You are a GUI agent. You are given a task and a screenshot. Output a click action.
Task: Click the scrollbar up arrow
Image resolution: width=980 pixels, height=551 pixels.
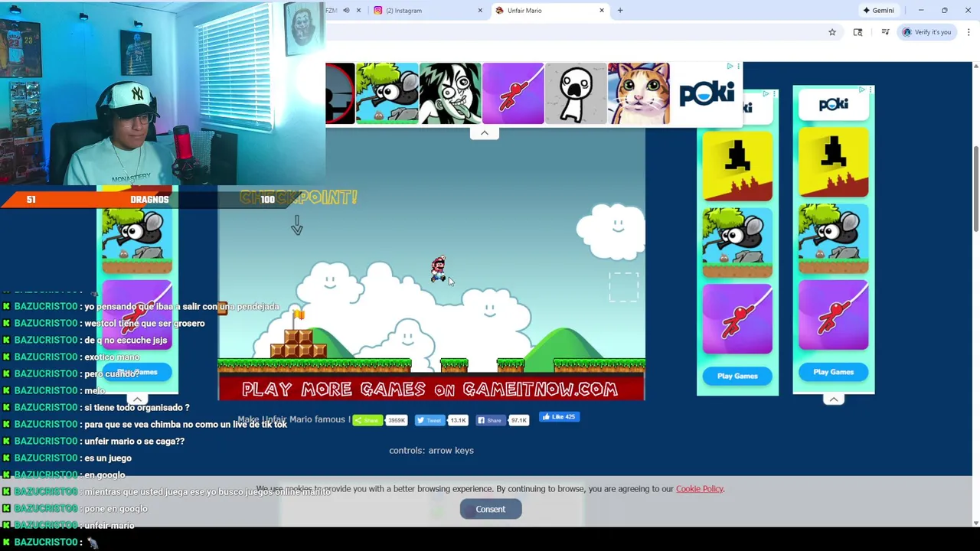point(975,67)
